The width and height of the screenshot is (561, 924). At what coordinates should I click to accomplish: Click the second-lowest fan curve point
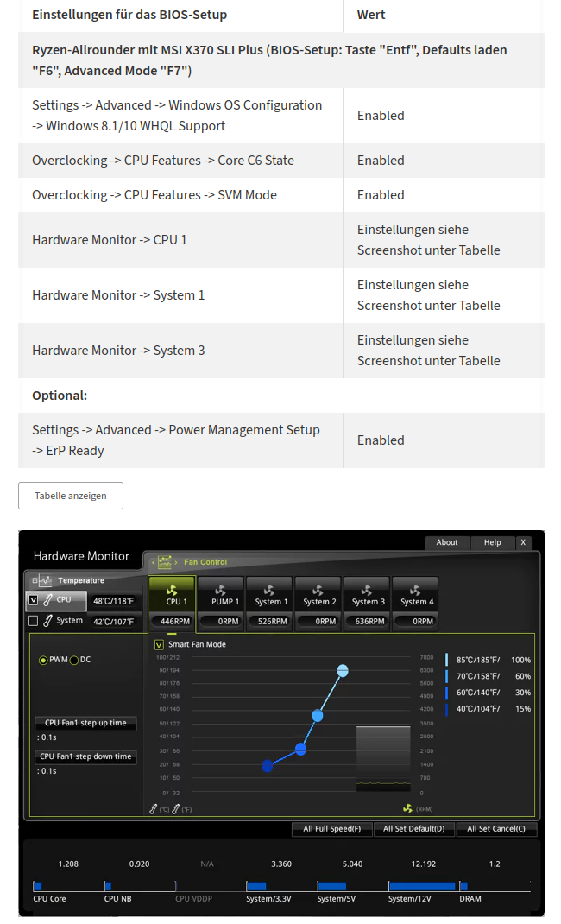(301, 749)
